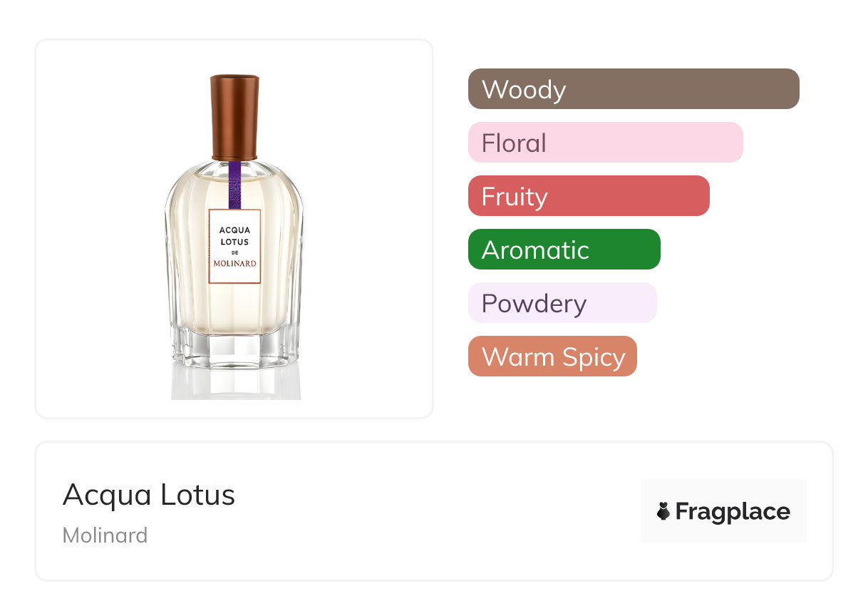Click the red Fruity accord bar
Viewport: 868px width, 616px height.
[588, 196]
